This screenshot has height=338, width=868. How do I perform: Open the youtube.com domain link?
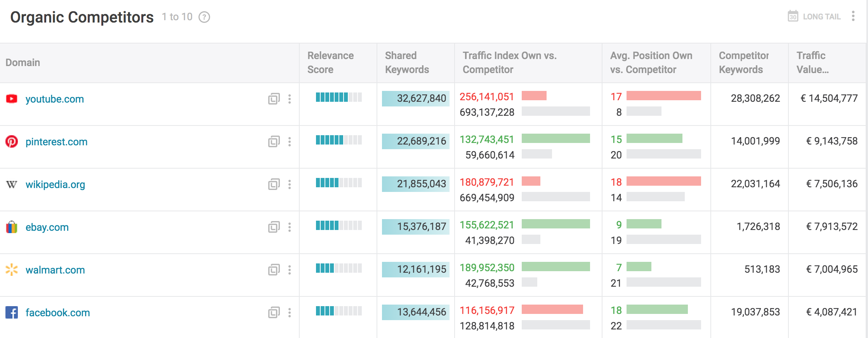click(x=55, y=99)
